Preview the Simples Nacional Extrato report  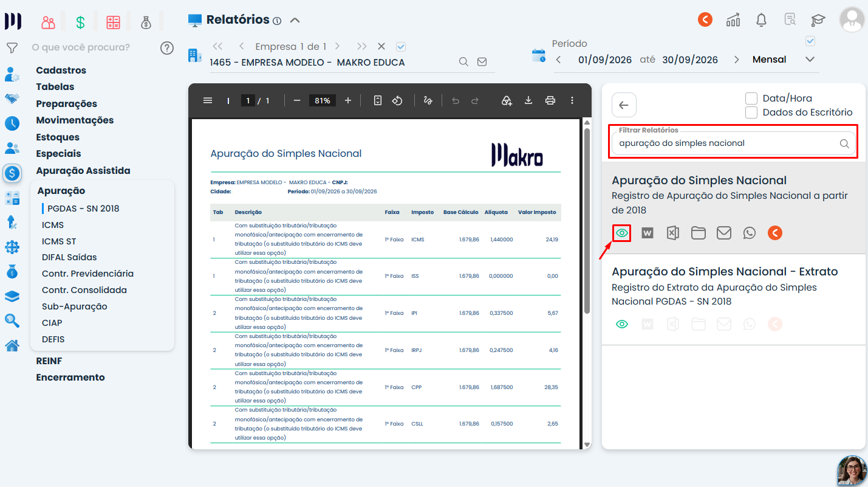(621, 324)
